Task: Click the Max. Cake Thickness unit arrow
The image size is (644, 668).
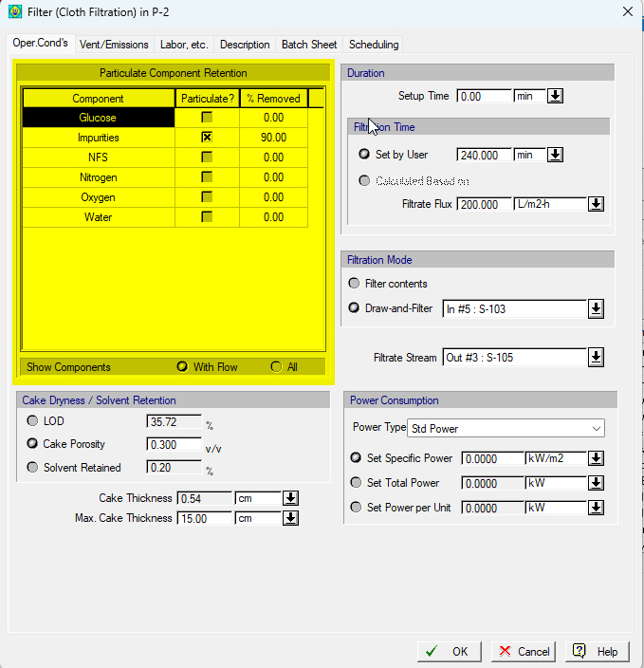Action: click(x=290, y=518)
